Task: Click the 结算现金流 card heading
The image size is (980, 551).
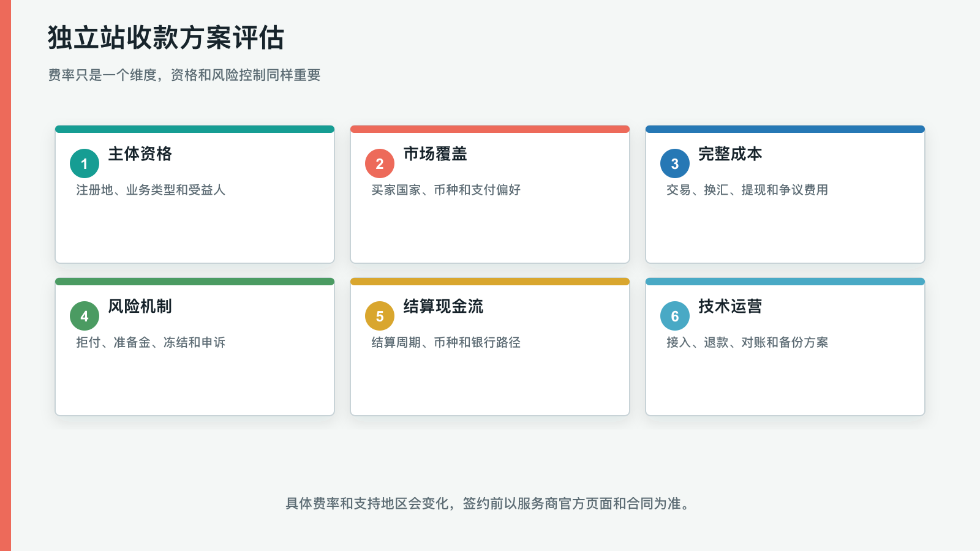Action: (443, 306)
